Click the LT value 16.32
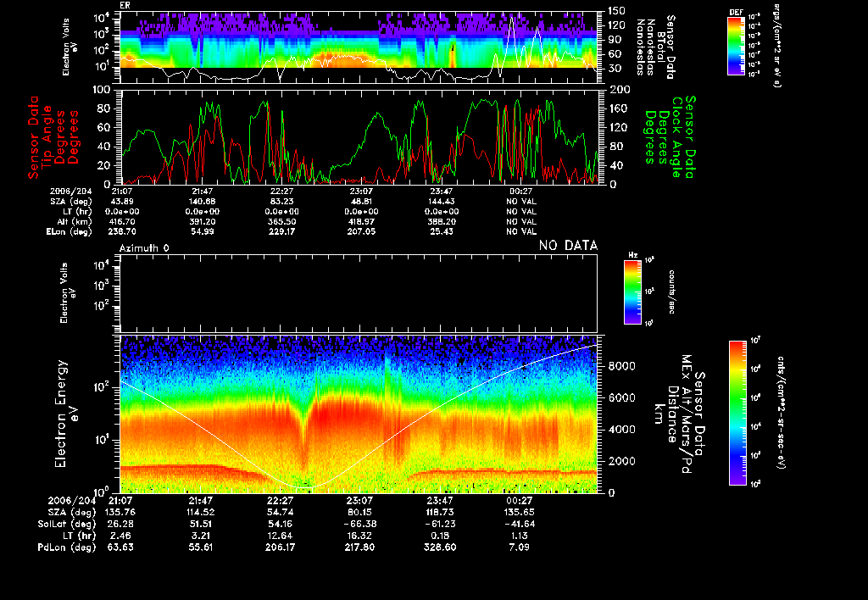Viewport: 868px width, 600px height. [x=359, y=536]
